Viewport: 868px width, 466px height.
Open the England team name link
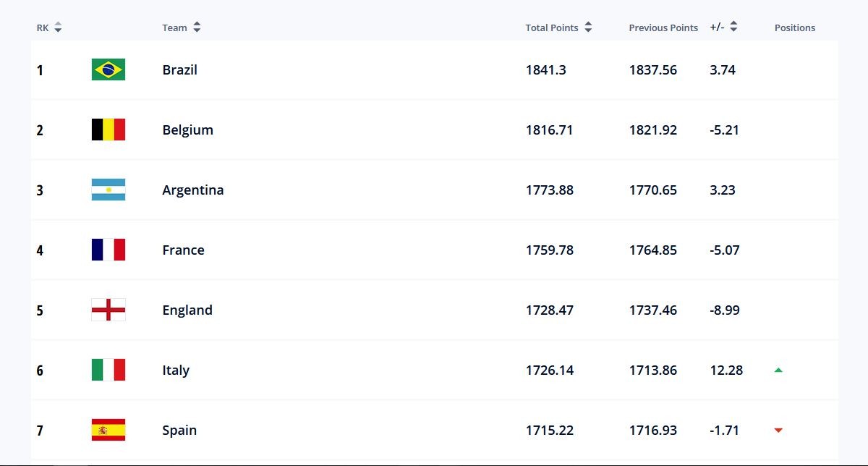point(187,310)
